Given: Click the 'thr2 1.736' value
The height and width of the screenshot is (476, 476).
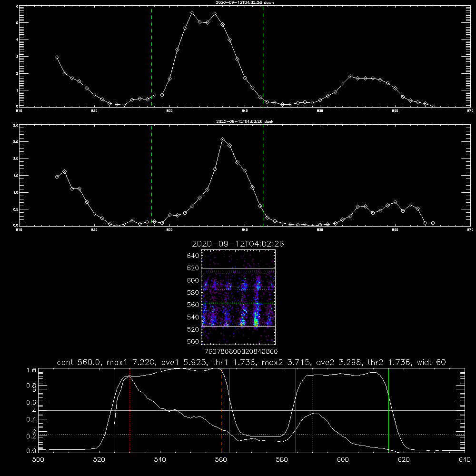Looking at the screenshot, I should click(x=390, y=362).
